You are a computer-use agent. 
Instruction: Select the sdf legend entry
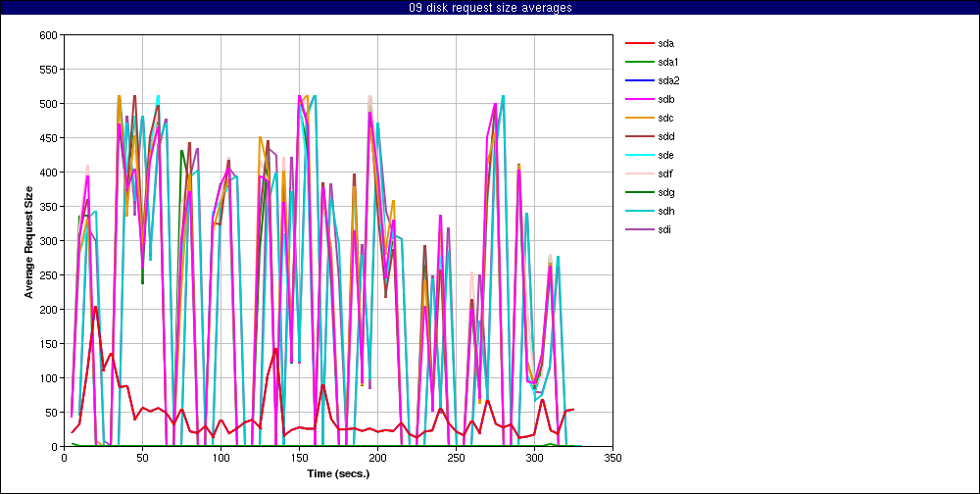point(650,173)
